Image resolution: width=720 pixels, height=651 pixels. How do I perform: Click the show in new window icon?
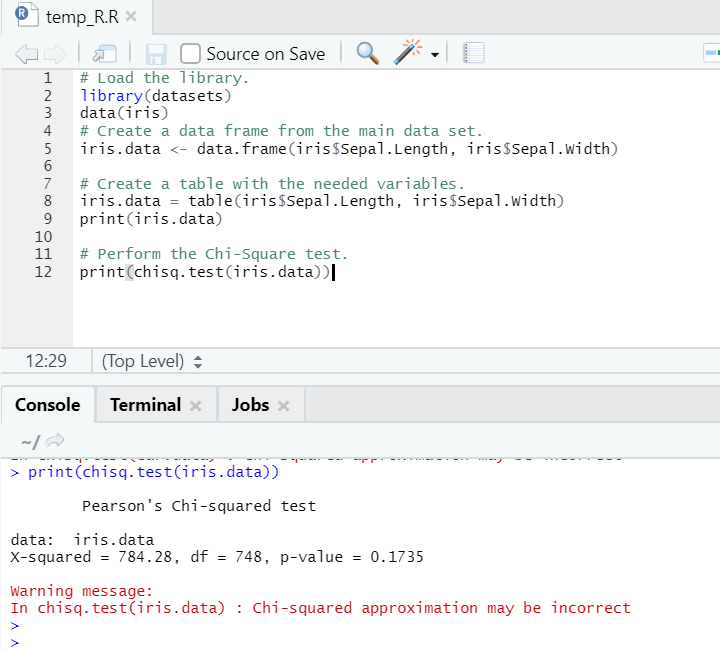tap(105, 54)
